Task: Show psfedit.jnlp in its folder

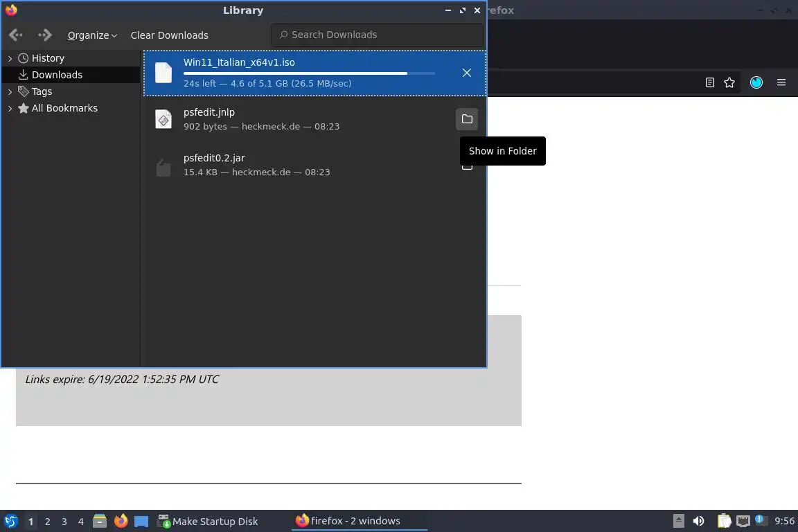Action: 467,119
